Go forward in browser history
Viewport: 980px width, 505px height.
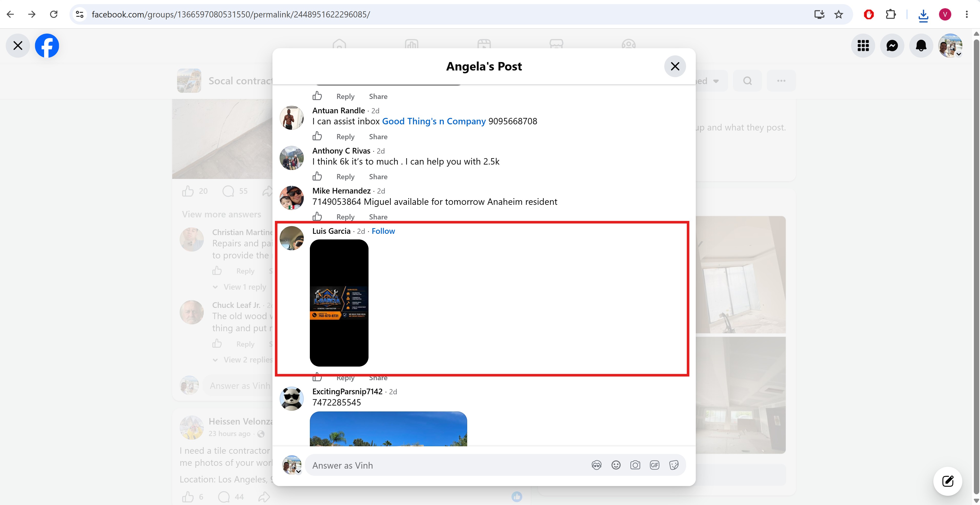(x=32, y=14)
